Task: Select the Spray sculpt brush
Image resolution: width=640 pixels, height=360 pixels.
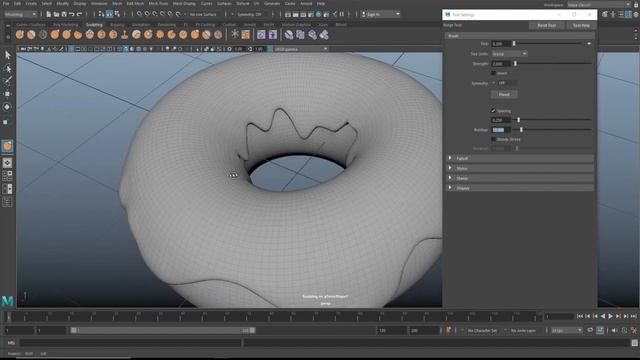Action: tap(101, 35)
